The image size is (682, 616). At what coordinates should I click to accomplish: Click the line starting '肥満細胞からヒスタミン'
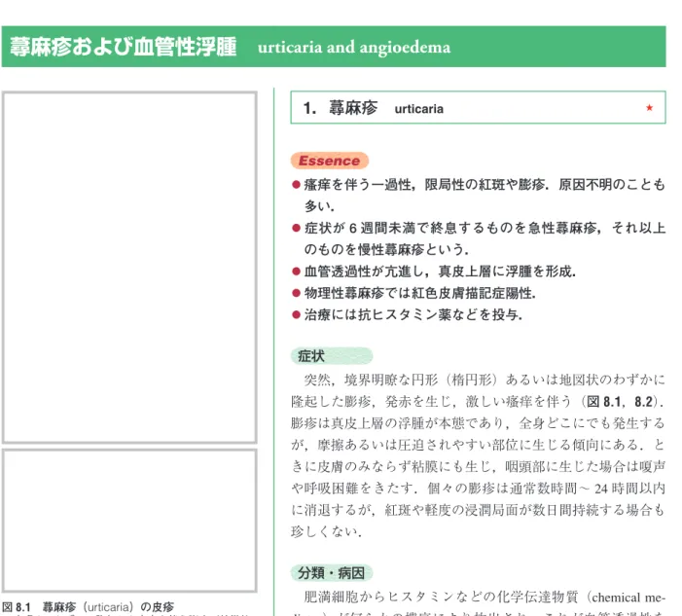point(485,597)
